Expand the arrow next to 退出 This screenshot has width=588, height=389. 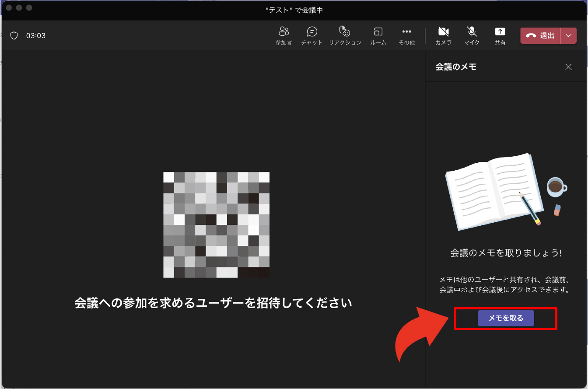(x=568, y=36)
